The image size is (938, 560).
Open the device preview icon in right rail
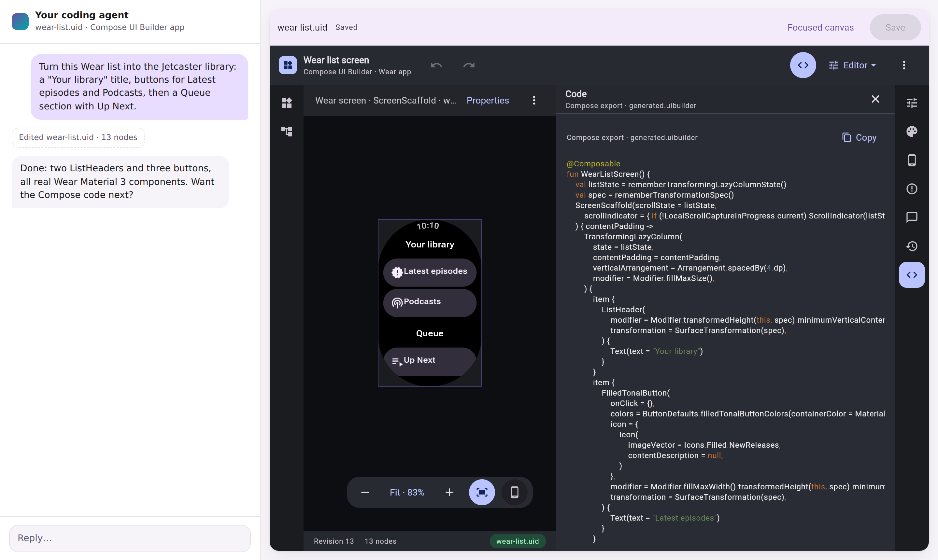coord(912,160)
